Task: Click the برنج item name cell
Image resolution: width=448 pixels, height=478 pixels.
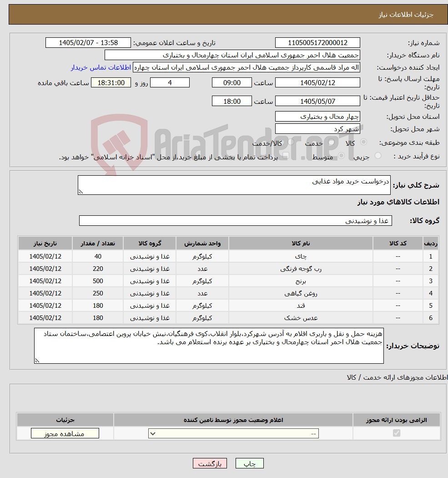Action: (x=301, y=281)
